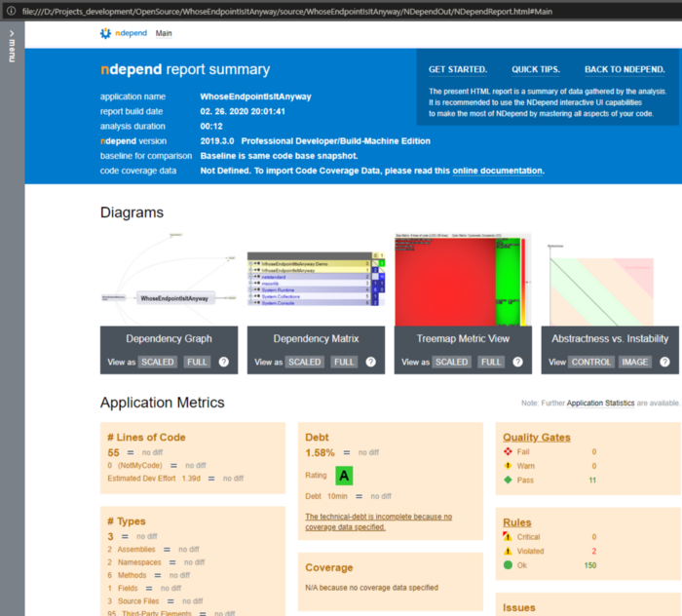682x616 pixels.
Task: View Abstractness vs. Instability as CONTROL
Action: (x=591, y=362)
